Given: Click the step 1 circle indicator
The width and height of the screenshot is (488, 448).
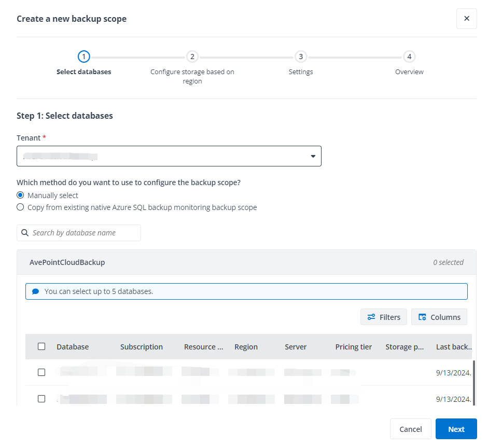Looking at the screenshot, I should [83, 57].
